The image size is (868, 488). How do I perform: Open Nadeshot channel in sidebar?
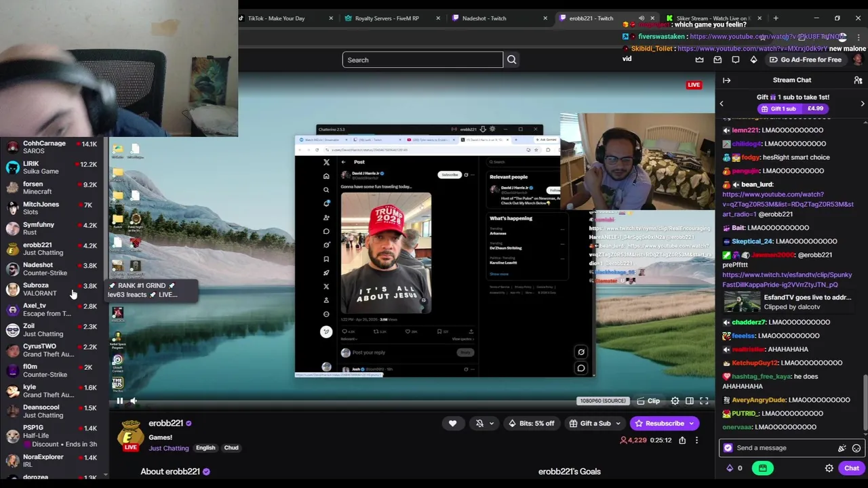coord(53,269)
